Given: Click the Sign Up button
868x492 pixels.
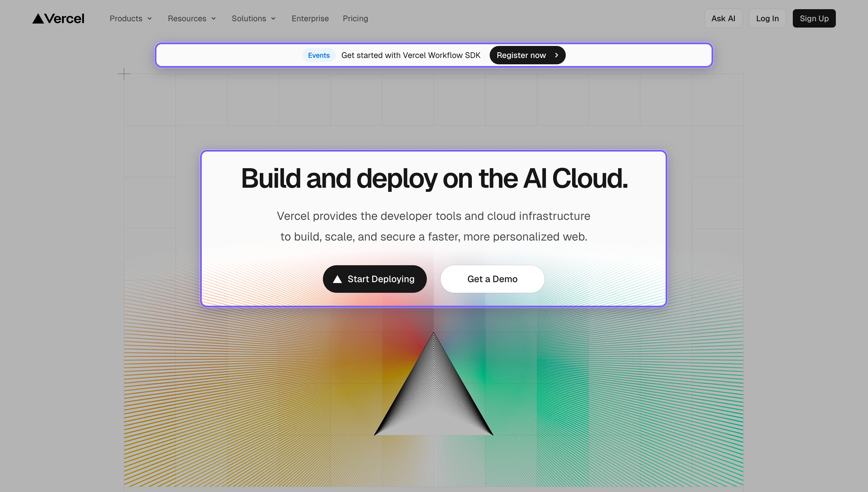Looking at the screenshot, I should click(x=813, y=18).
